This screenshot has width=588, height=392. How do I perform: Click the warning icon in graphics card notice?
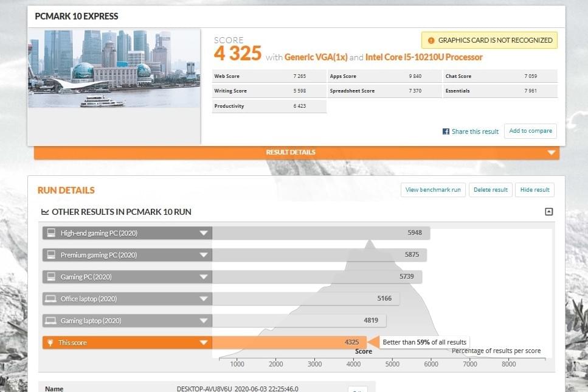431,41
